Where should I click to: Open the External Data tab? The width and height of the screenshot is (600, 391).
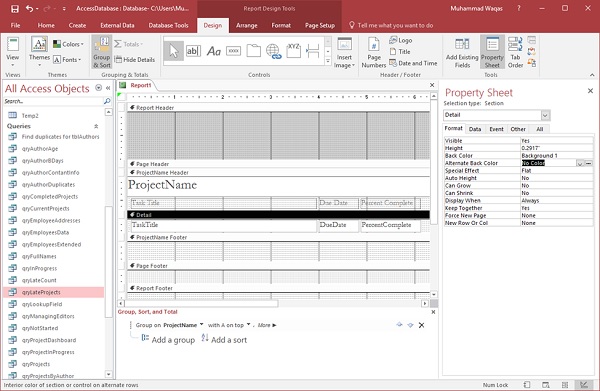[x=117, y=25]
